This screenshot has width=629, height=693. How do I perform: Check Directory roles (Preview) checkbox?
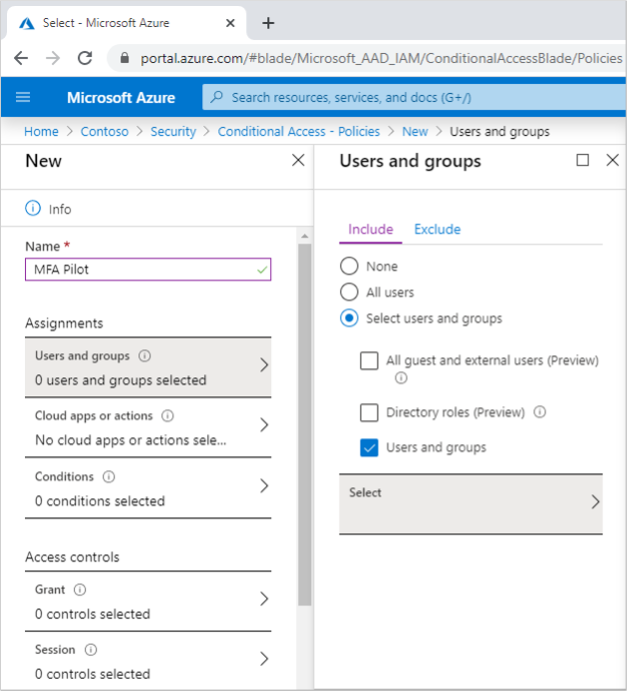point(369,413)
